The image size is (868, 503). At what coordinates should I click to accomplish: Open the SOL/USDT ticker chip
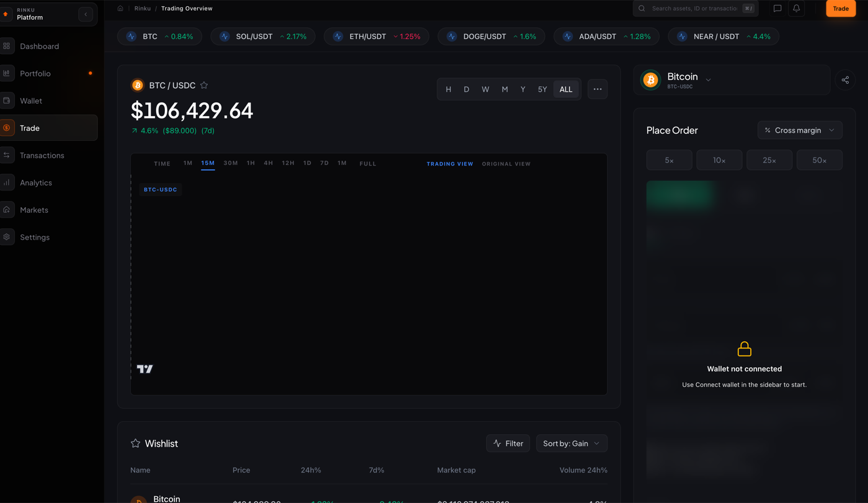click(263, 37)
